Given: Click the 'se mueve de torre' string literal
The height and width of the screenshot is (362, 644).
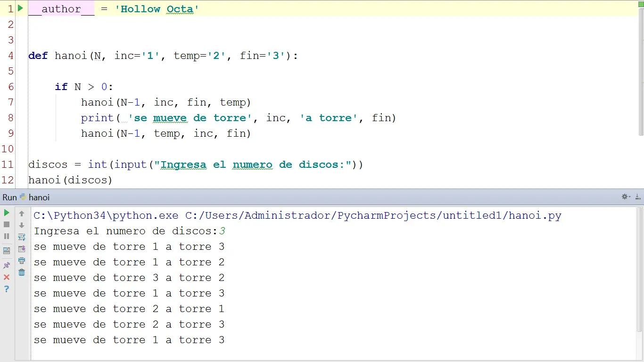Looking at the screenshot, I should (190, 118).
